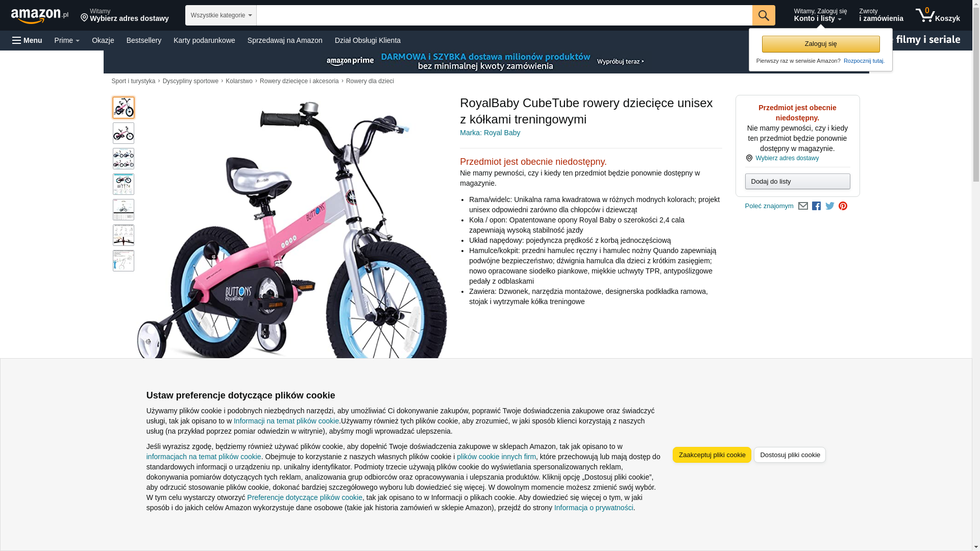Open Marka: Royal Baby brand link
This screenshot has width=980, height=551.
pos(490,133)
